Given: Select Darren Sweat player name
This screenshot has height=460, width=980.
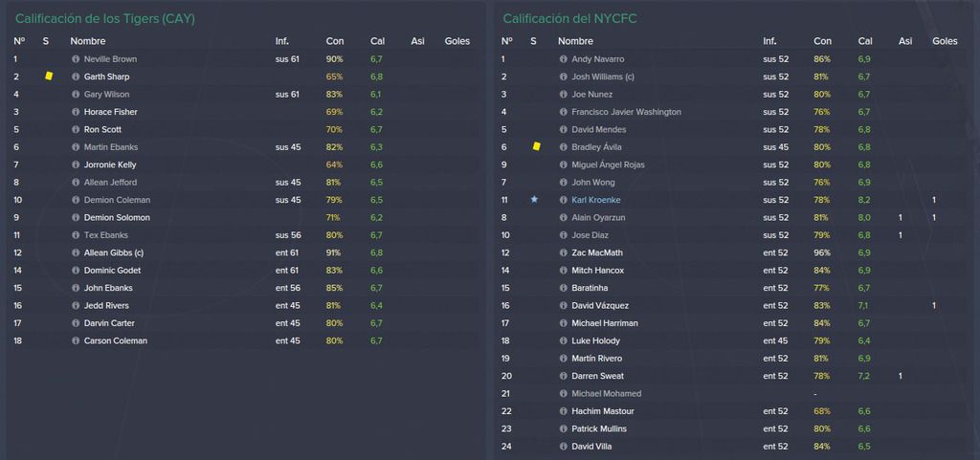Looking at the screenshot, I should tap(597, 377).
